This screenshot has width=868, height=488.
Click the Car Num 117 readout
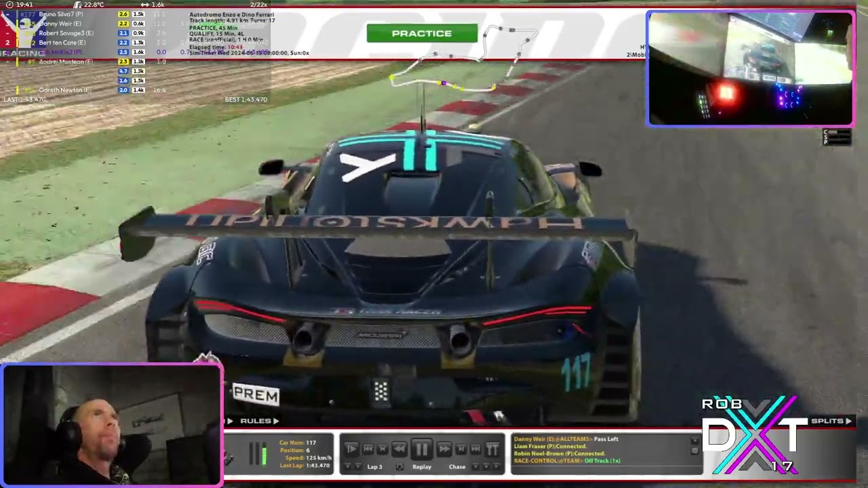click(x=298, y=443)
